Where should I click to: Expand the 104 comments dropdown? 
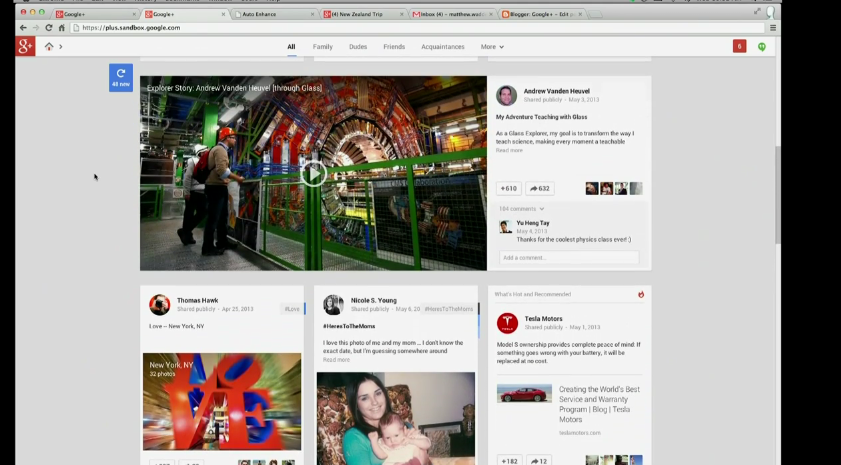521,209
